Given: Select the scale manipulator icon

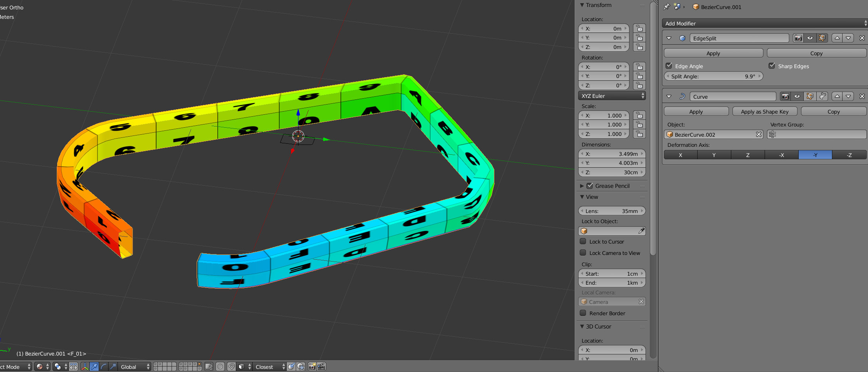Looking at the screenshot, I should tap(113, 367).
